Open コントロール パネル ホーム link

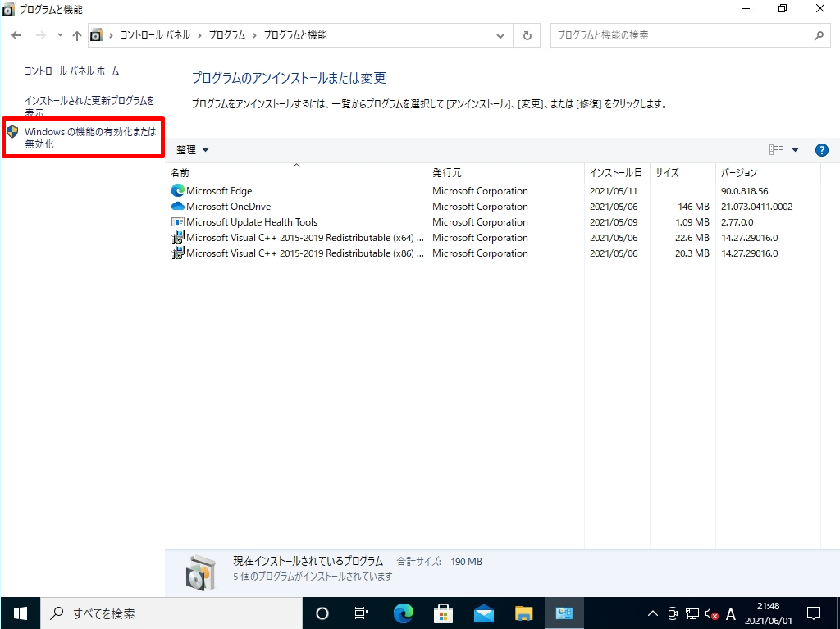pos(72,71)
